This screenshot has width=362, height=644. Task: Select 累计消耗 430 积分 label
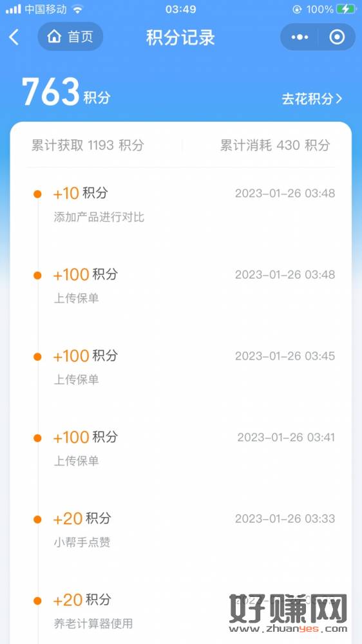pos(275,145)
